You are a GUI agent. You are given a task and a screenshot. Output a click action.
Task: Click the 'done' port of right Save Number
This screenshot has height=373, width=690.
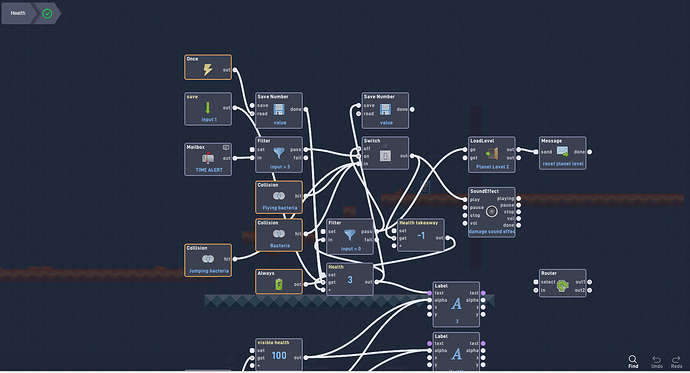click(412, 109)
